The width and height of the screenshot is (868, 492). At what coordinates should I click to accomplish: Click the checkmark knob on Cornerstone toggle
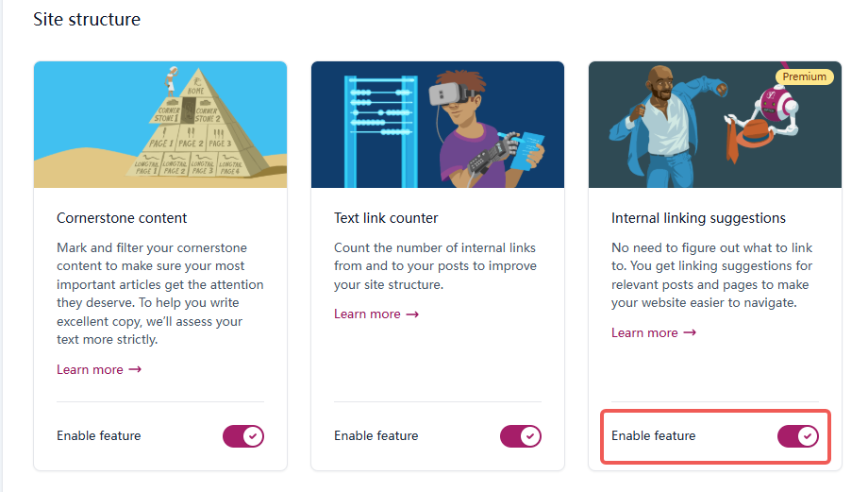tap(252, 435)
